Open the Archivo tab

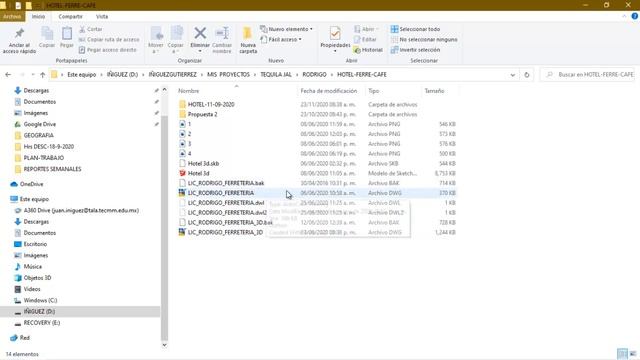(12, 16)
